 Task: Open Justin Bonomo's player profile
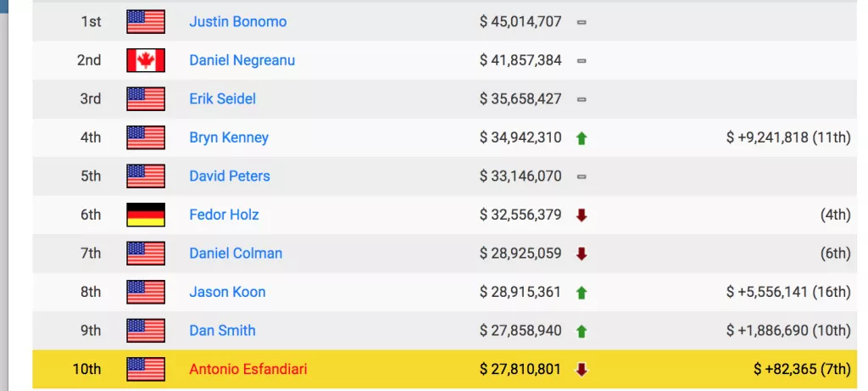(x=237, y=21)
